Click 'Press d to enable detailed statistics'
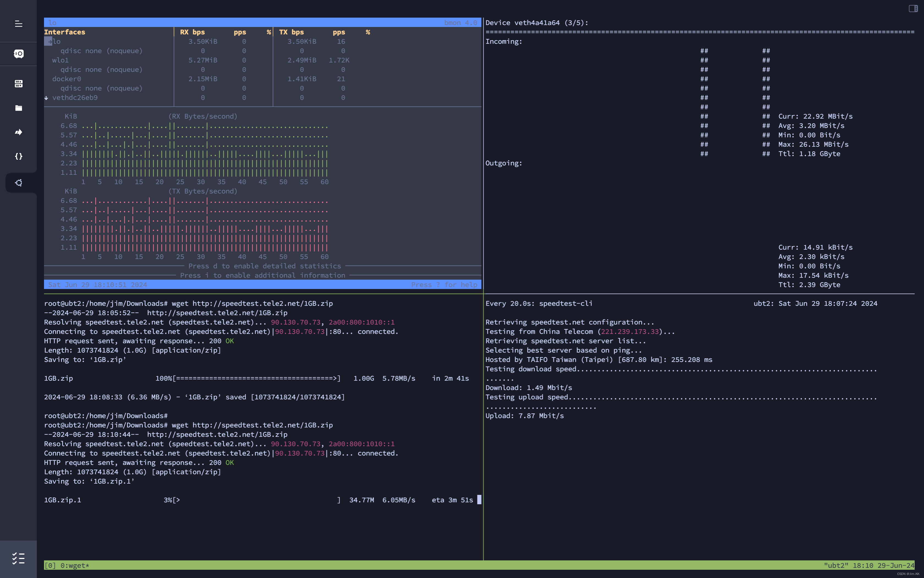 [265, 266]
